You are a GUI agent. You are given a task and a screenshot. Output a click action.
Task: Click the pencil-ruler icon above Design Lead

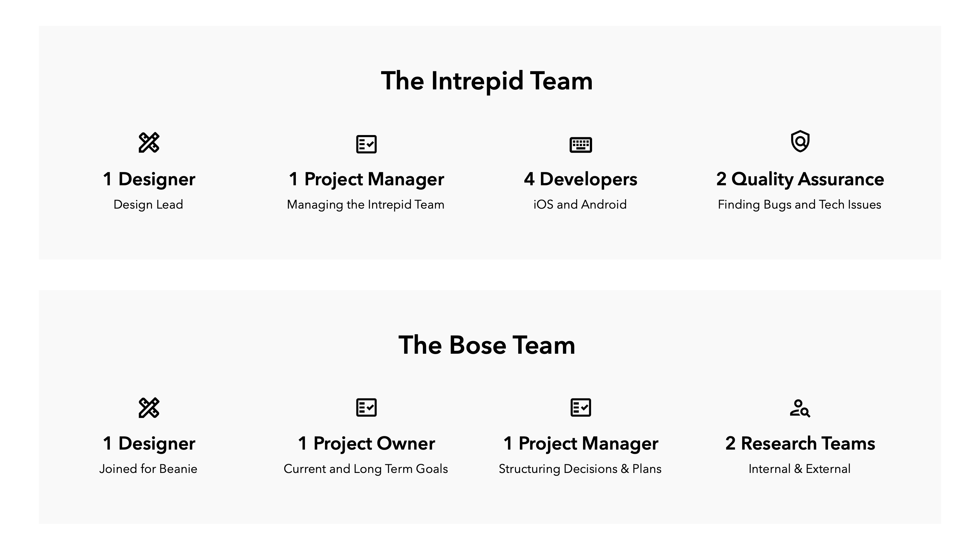point(149,143)
